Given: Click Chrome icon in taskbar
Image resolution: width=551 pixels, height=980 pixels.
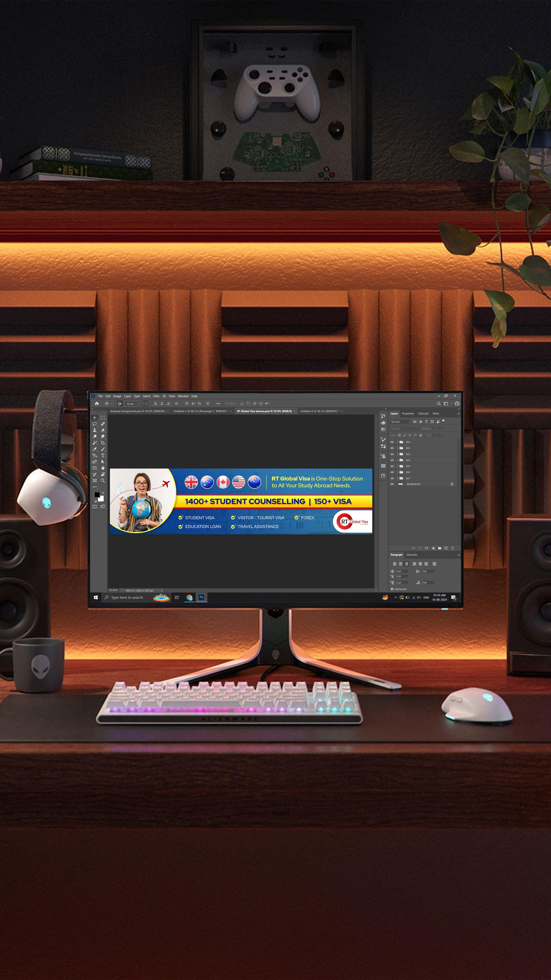Looking at the screenshot, I should pyautogui.click(x=189, y=597).
